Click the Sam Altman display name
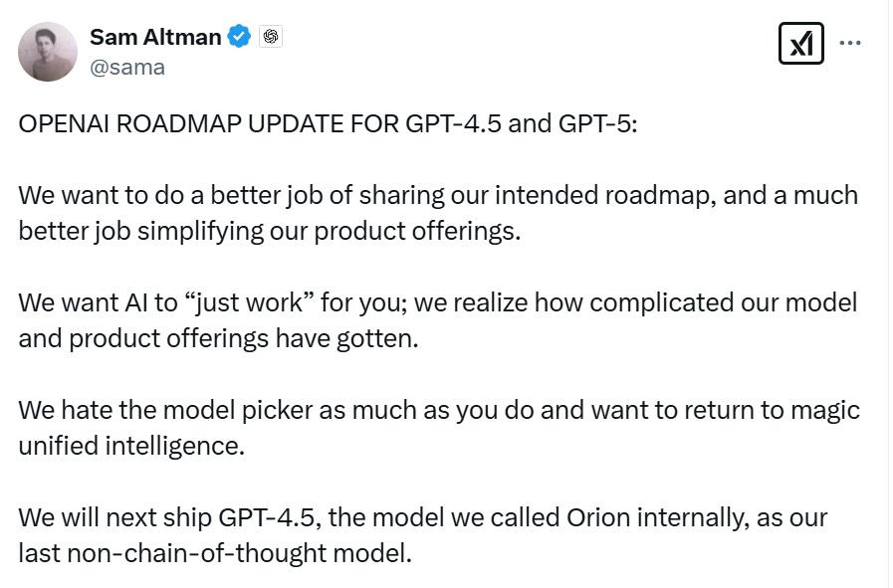The width and height of the screenshot is (893, 588). (154, 37)
